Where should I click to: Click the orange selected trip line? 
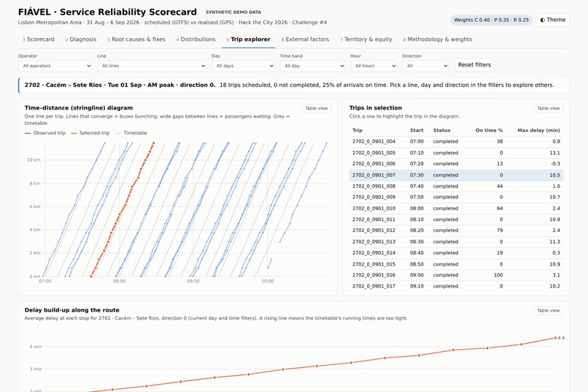(x=125, y=204)
